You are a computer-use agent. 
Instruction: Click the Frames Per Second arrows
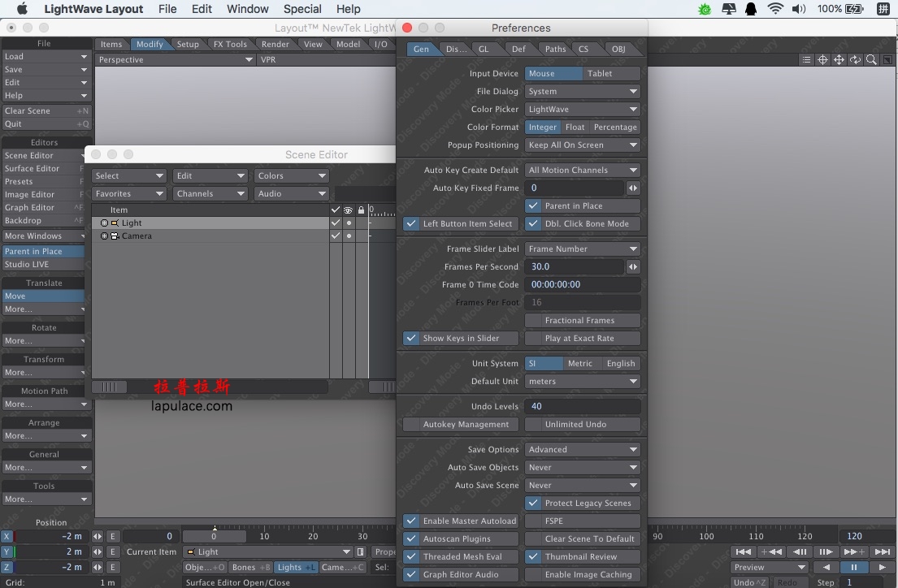click(x=633, y=267)
